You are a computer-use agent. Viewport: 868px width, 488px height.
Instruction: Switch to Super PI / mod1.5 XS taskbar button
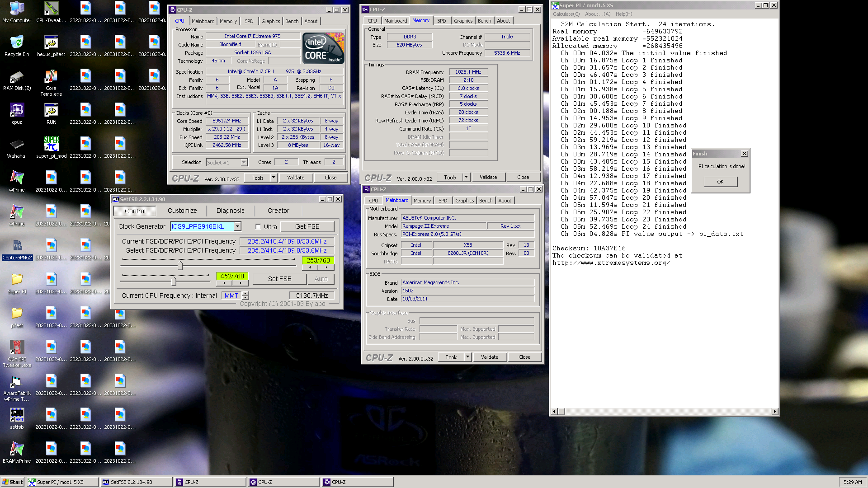click(x=62, y=482)
